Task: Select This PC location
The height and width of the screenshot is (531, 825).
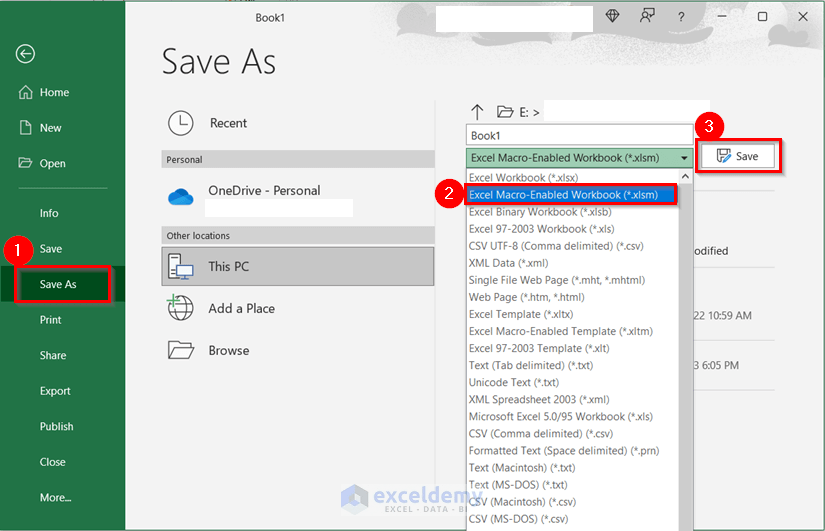Action: point(298,266)
